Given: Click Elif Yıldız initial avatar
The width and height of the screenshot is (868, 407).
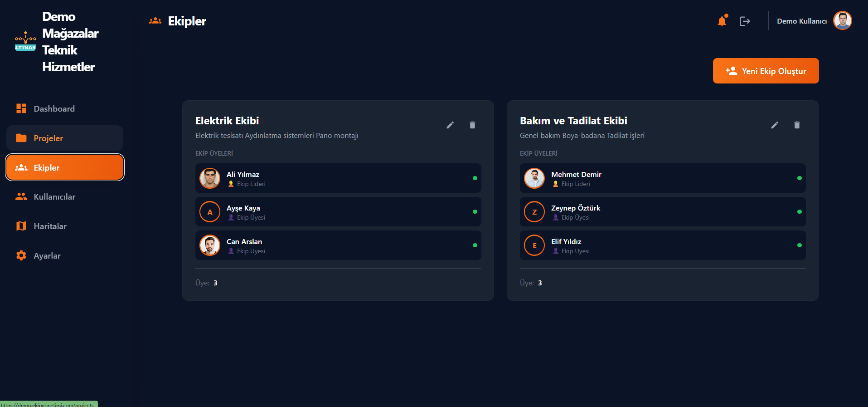Looking at the screenshot, I should point(534,245).
